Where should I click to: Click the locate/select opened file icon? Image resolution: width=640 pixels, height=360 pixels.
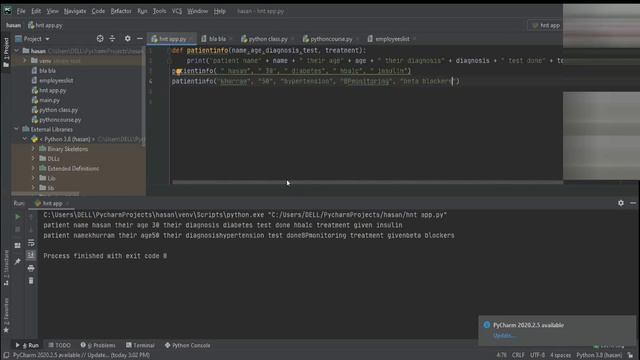100,39
